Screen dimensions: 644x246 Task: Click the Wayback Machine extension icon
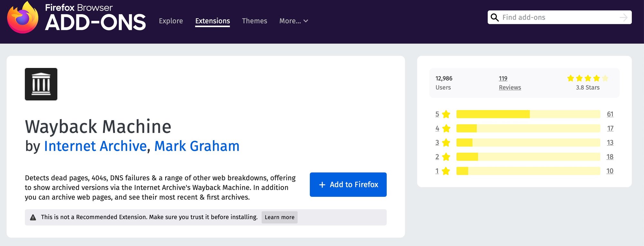[41, 84]
